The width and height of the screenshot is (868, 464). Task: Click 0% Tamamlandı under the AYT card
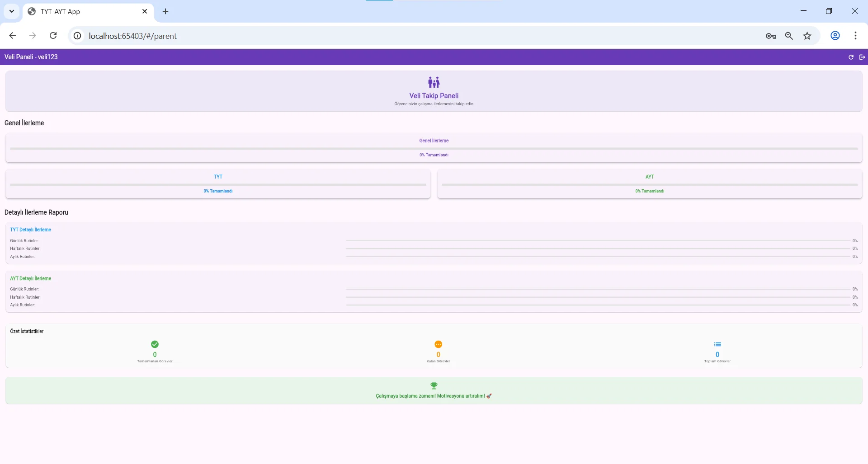pyautogui.click(x=650, y=191)
